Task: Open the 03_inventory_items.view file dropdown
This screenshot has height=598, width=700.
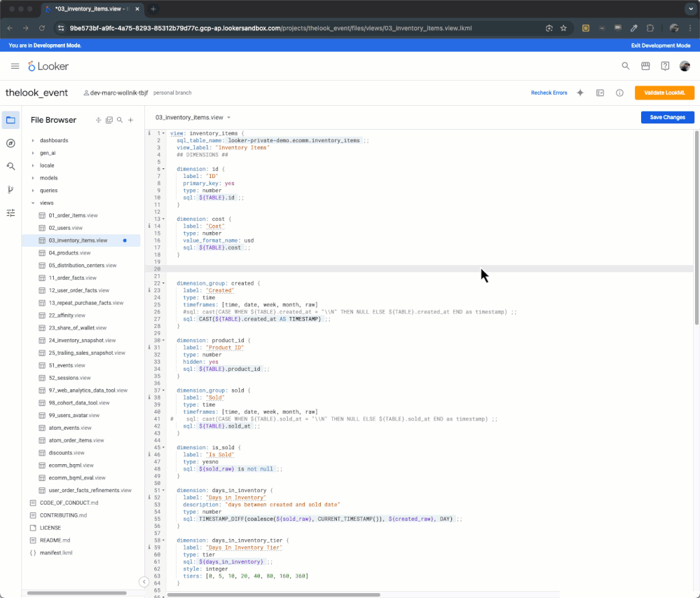Action: pos(228,118)
